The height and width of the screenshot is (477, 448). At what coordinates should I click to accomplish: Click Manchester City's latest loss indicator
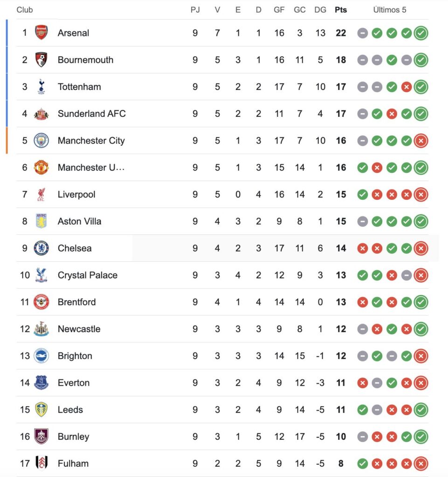421,141
